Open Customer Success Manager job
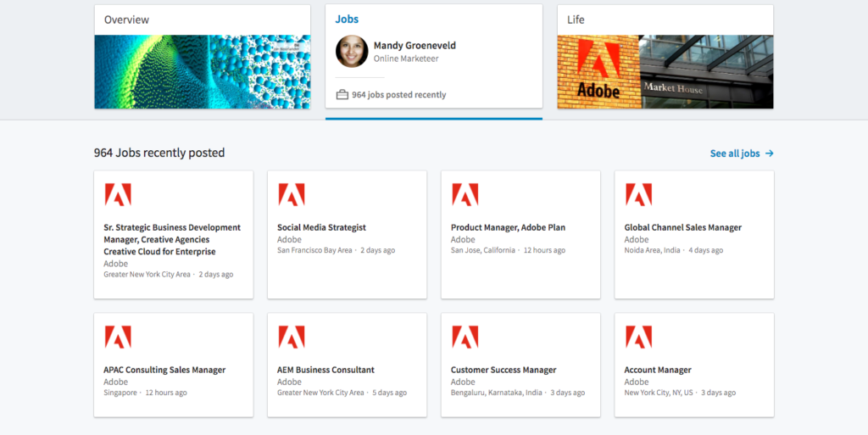Screen dimensions: 868x435 pos(504,370)
